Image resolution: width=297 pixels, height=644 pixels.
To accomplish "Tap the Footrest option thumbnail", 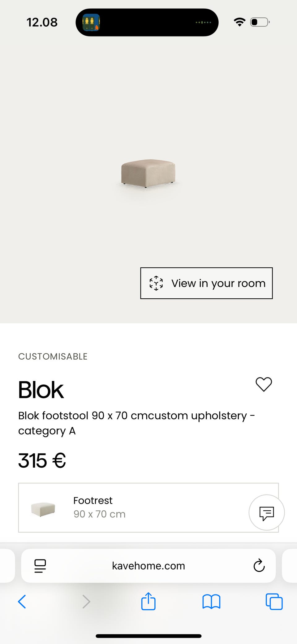I will 43,509.
